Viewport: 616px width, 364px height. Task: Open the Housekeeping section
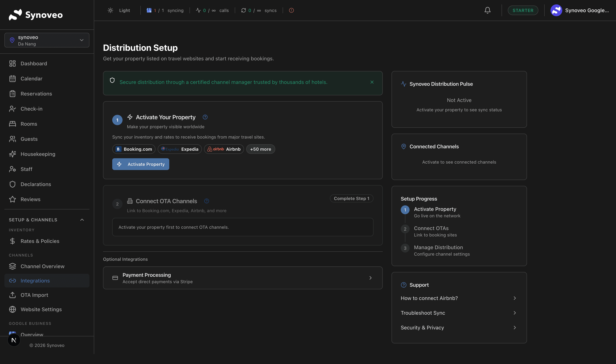pos(38,154)
